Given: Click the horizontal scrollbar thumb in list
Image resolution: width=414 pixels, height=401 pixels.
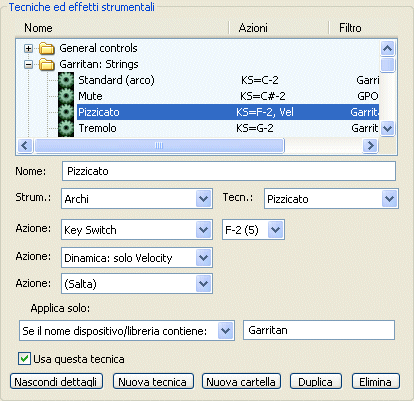Looking at the screenshot, I should pos(159,146).
